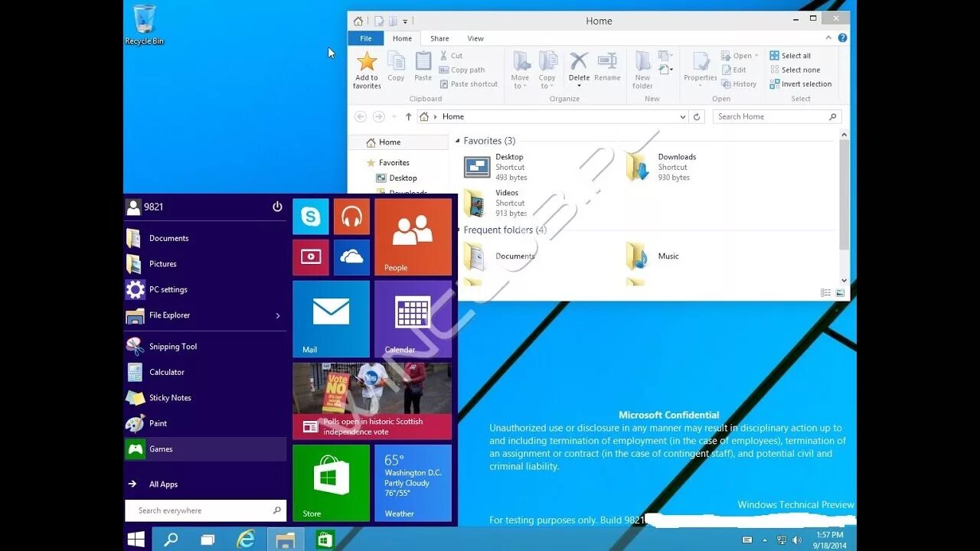Viewport: 980px width, 551px height.
Task: Select Home in the navigation pane
Action: 398,142
